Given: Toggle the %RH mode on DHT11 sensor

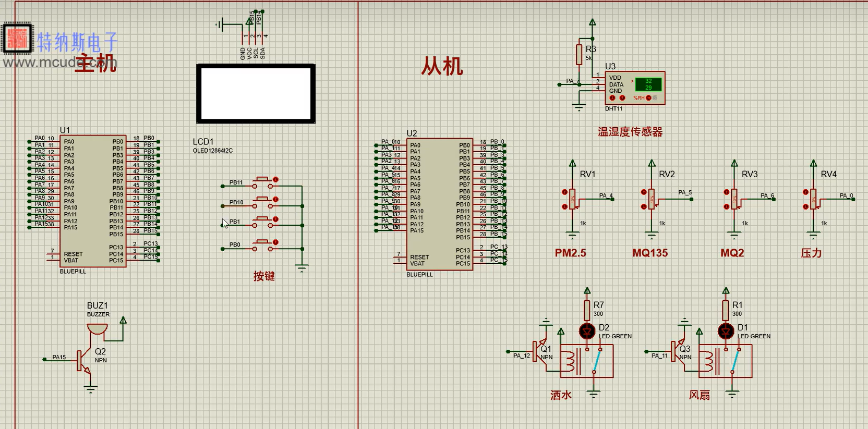Looking at the screenshot, I should [x=648, y=98].
